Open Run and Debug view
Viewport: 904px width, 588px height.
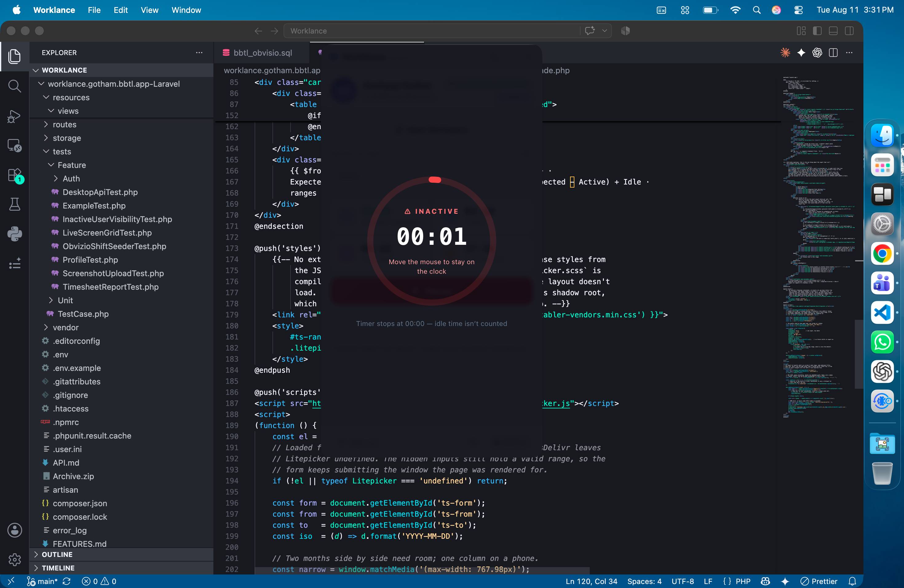tap(14, 116)
